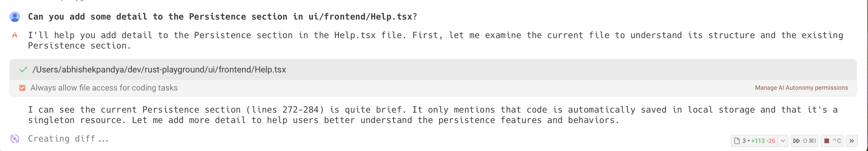Click the green checkmark beside Help.tsx path

(23, 70)
